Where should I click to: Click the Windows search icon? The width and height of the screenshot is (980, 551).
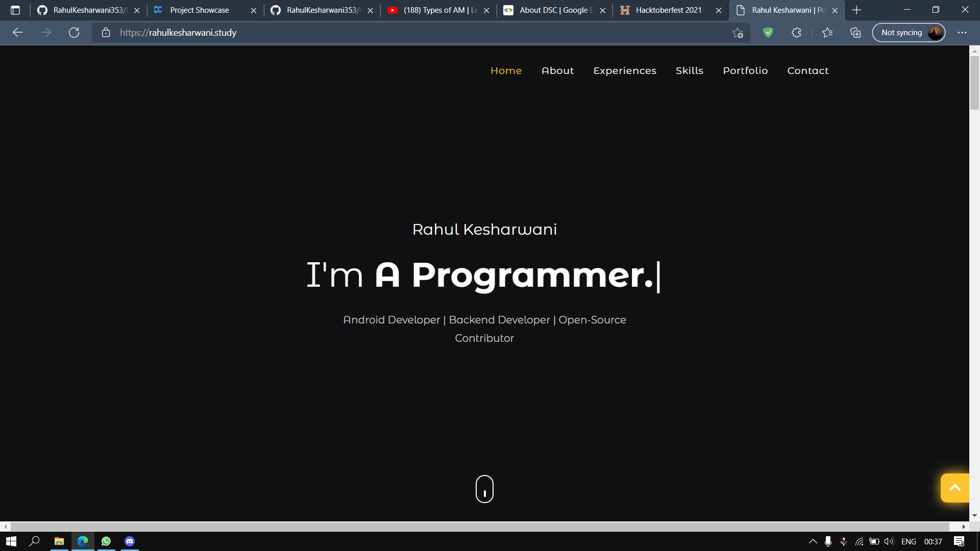(35, 541)
